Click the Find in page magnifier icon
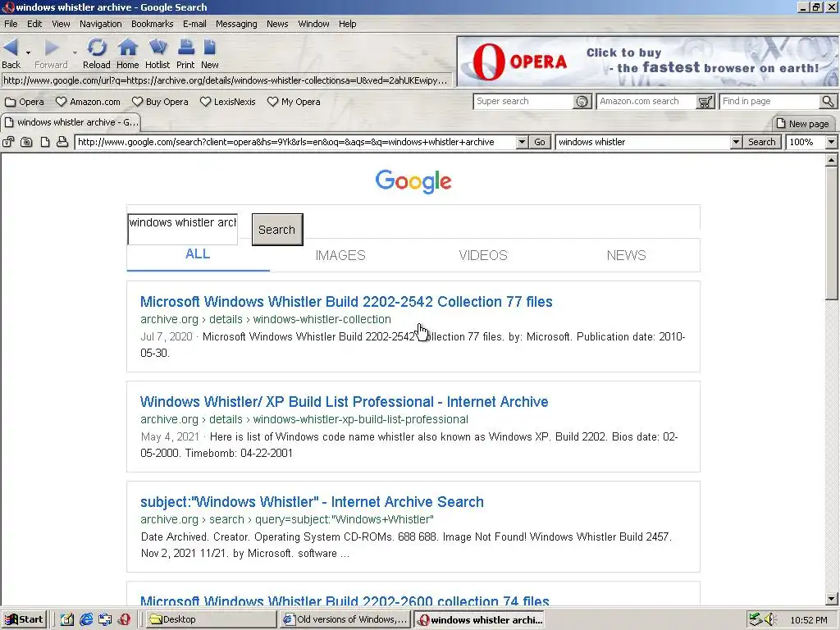 828,101
